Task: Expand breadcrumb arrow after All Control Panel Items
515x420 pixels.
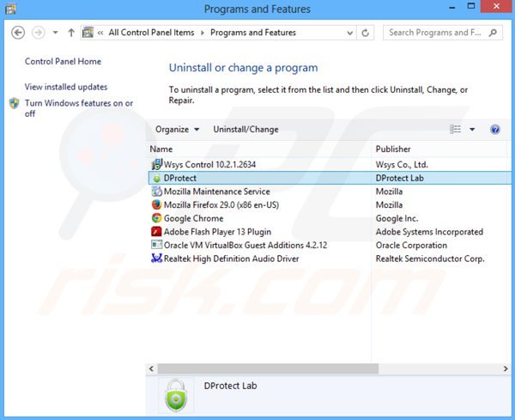Action: click(203, 33)
